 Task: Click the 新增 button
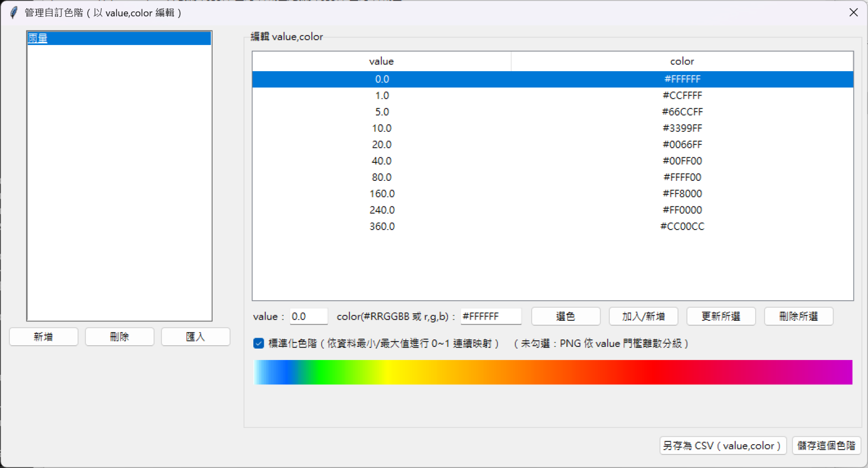(43, 337)
